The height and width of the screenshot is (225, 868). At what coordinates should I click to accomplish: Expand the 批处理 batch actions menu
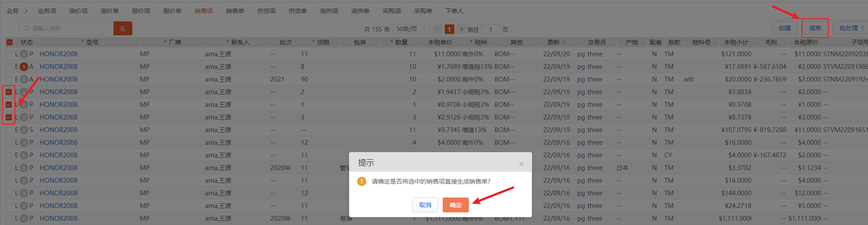pos(851,28)
